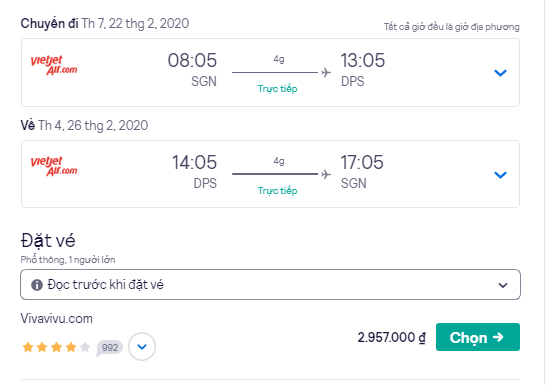Expand the outbound SGN to DPS flight details
The width and height of the screenshot is (559, 385).
(501, 73)
